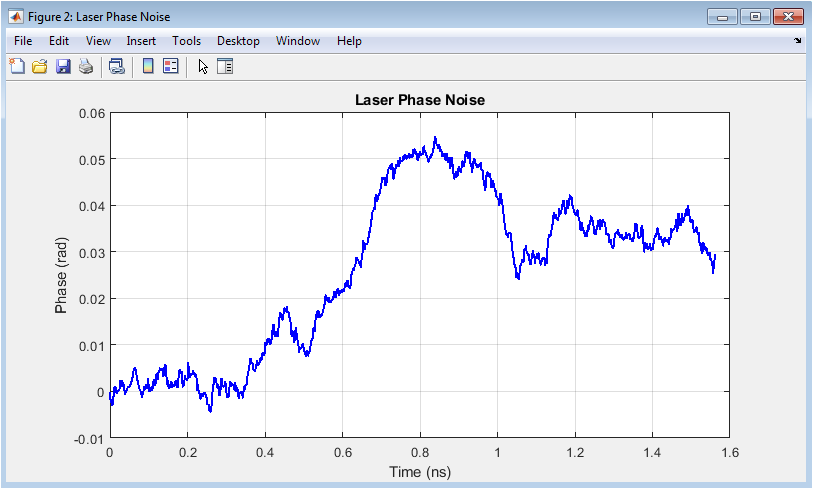Image resolution: width=813 pixels, height=489 pixels.
Task: Expand the Insert menu
Action: point(141,41)
